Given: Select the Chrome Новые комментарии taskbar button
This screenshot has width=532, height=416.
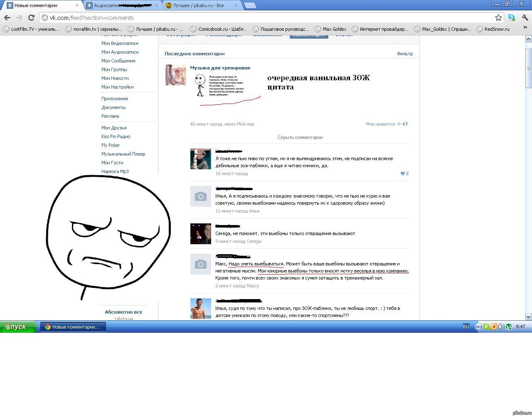Looking at the screenshot, I should tap(73, 327).
